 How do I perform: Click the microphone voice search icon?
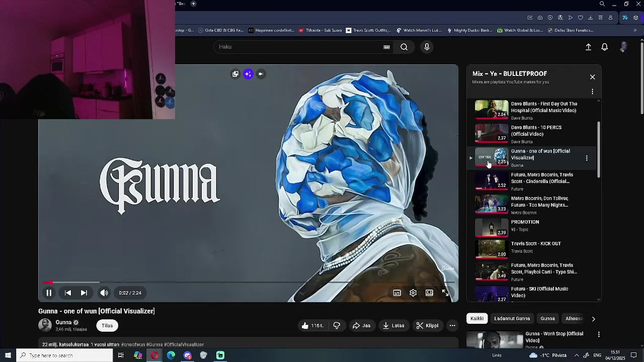427,47
